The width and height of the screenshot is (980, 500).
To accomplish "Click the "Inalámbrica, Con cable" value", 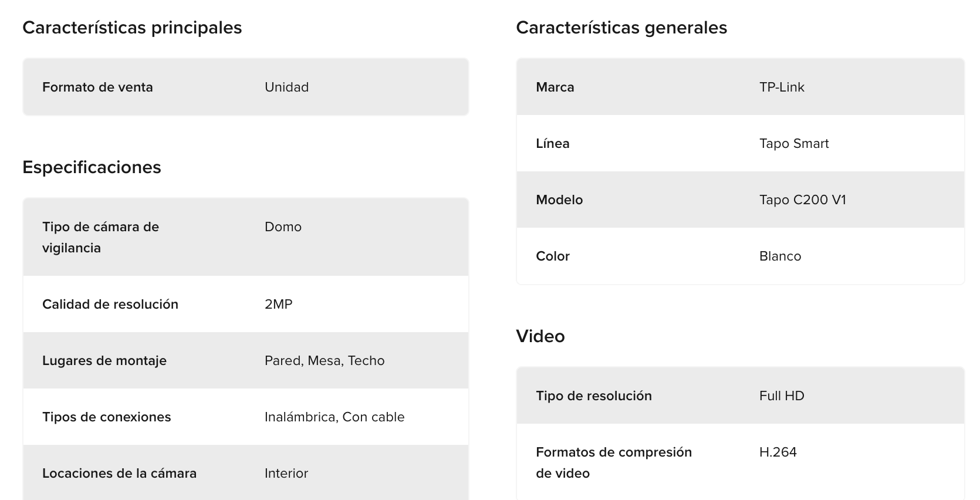I will 334,417.
